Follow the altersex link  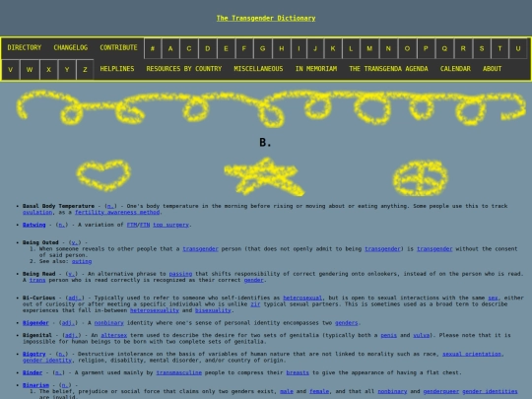(x=113, y=336)
